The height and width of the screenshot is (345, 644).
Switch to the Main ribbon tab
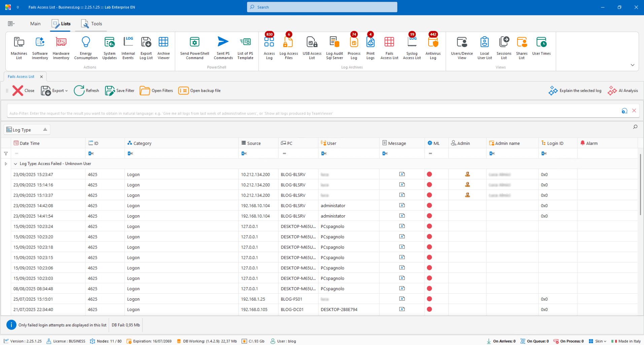click(35, 24)
